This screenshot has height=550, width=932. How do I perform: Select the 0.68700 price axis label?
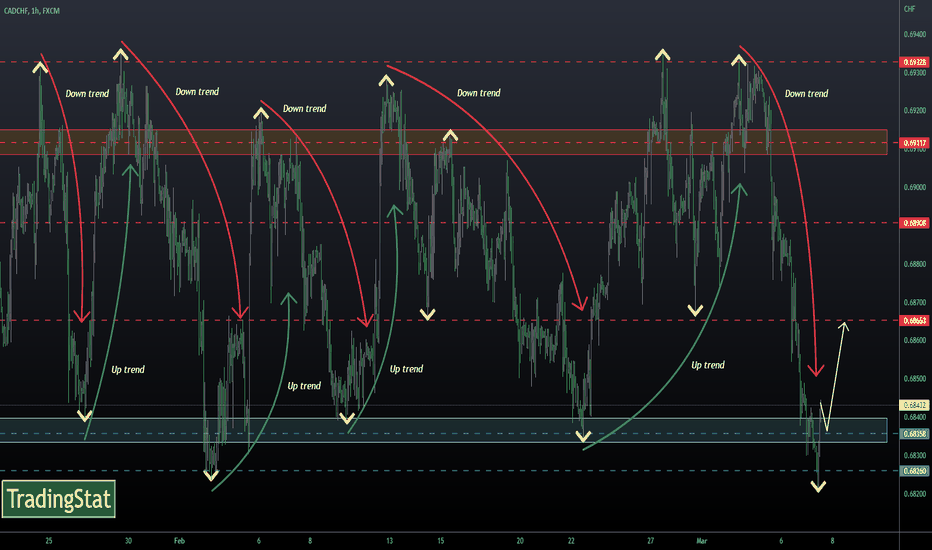915,303
